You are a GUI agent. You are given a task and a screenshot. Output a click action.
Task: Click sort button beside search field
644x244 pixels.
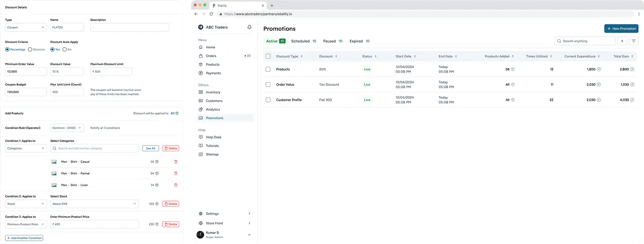click(622, 41)
